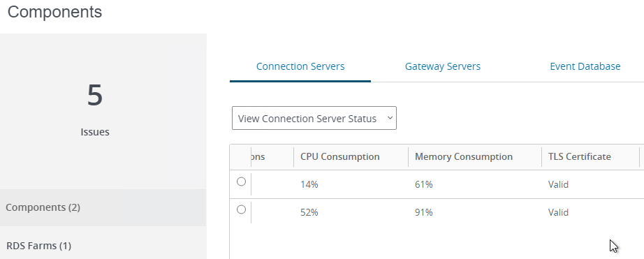Click the TLS Certificate column header
Screen dimensions: 644x259
point(579,157)
